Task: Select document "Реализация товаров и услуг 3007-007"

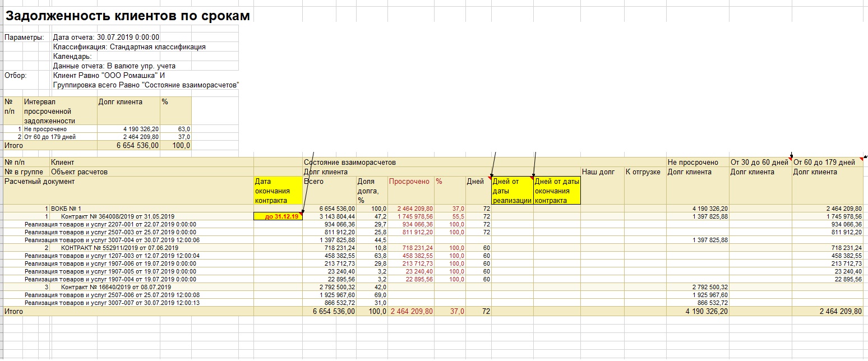Action: click(112, 303)
